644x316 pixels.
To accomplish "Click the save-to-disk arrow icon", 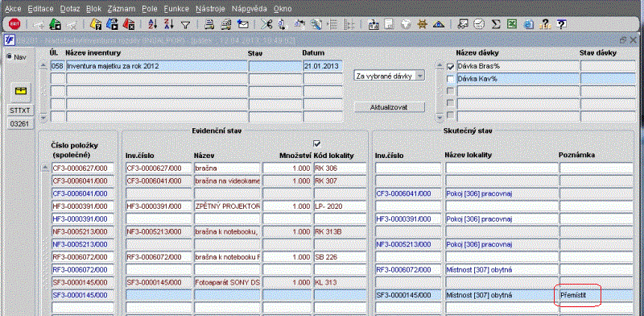I will [374, 24].
